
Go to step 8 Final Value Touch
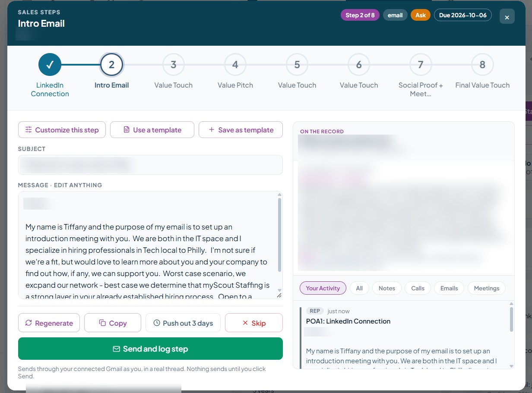pos(482,65)
